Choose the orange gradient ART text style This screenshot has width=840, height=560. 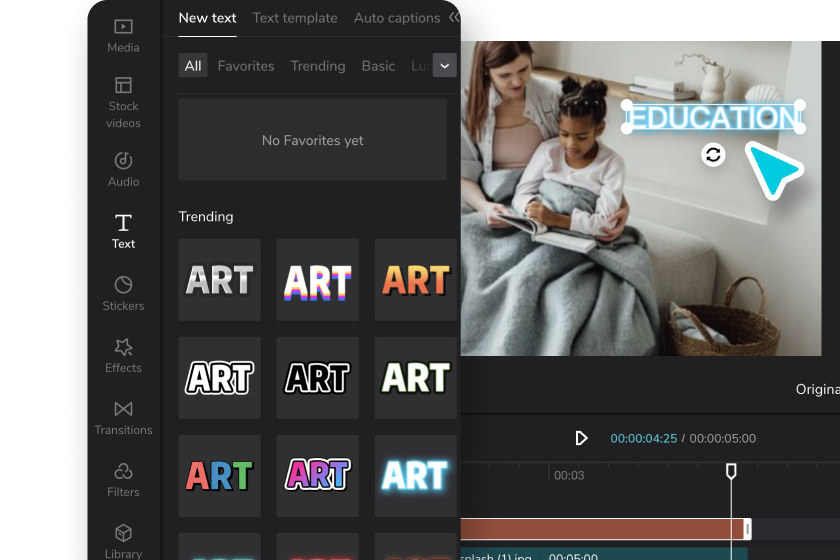coord(416,280)
